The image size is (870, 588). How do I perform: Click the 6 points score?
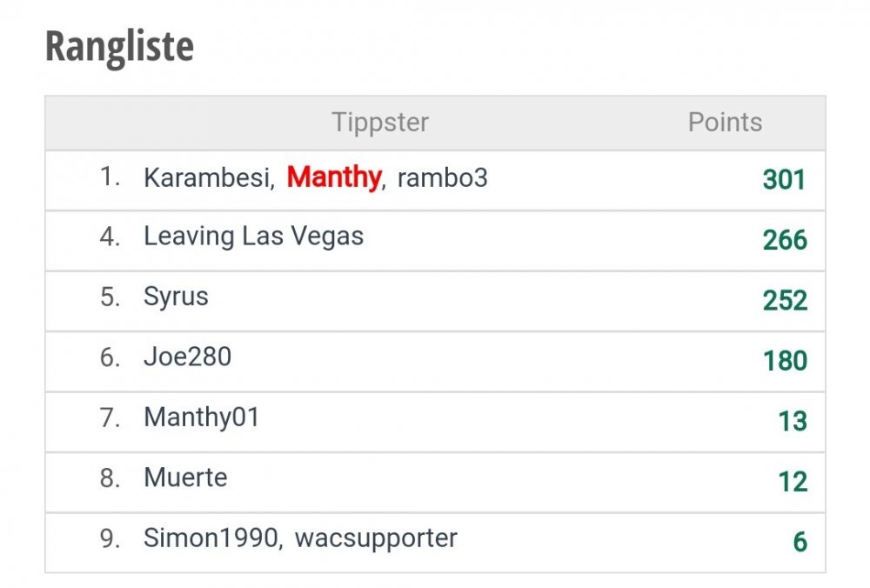[800, 542]
